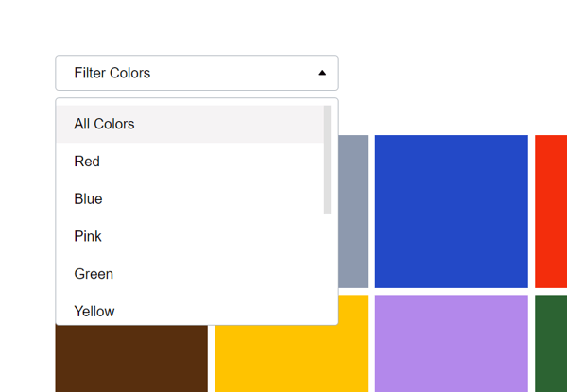
Task: Dismiss menu by clicking blank area above dropdown
Action: 283,24
